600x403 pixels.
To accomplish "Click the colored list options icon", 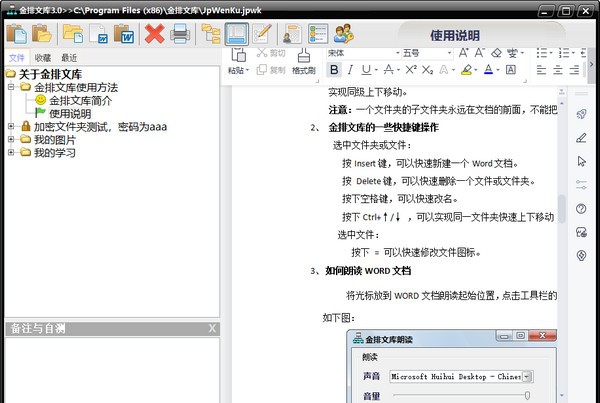I will tap(318, 34).
